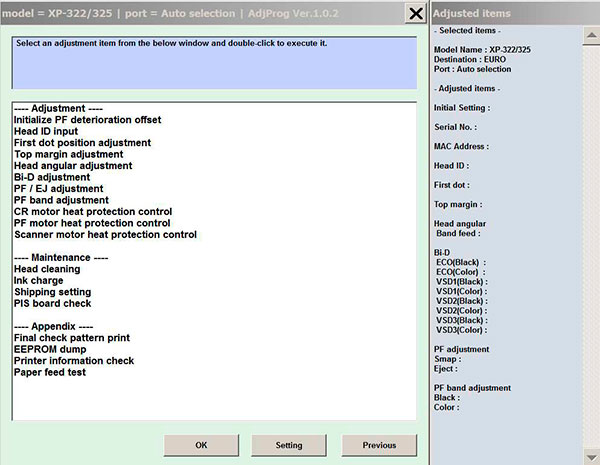600x465 pixels.
Task: Close the AdjProg window with X button
Action: [x=416, y=14]
